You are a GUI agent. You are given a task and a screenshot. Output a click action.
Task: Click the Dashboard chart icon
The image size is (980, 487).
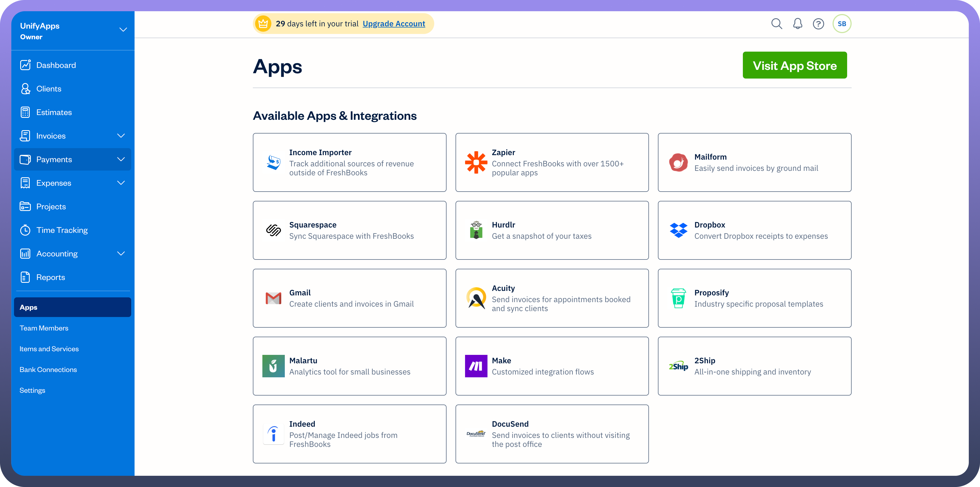click(x=25, y=65)
